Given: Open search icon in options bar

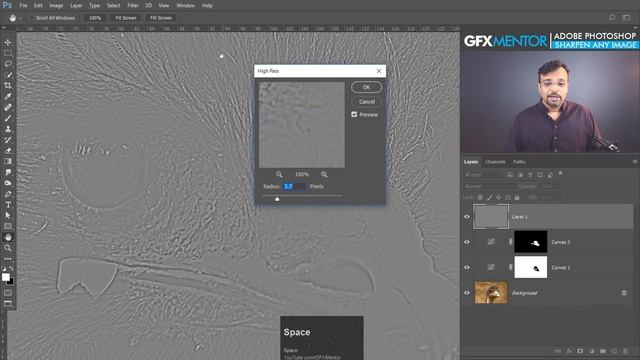Looking at the screenshot, I should [612, 18].
